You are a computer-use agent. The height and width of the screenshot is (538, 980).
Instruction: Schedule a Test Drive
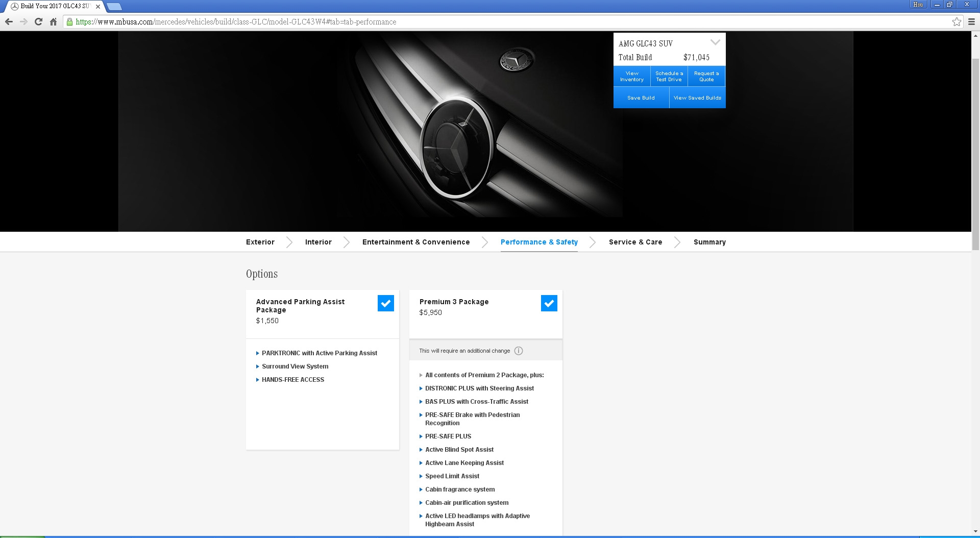[x=669, y=76]
